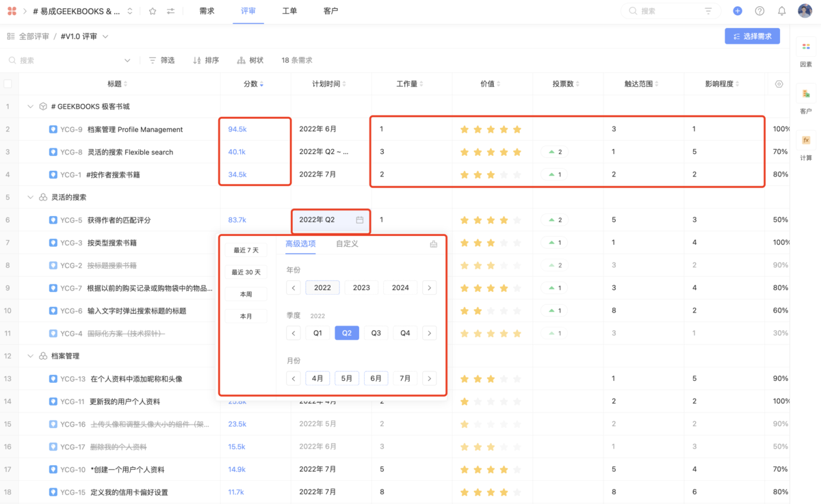Go to previous quarters in 季度
Image resolution: width=821 pixels, height=504 pixels.
pos(294,333)
